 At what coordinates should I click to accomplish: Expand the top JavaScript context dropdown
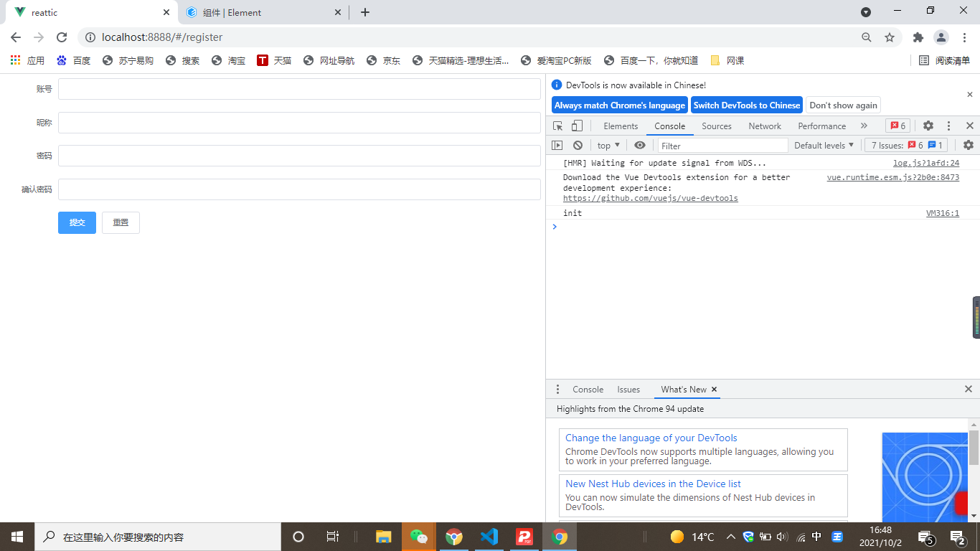tap(608, 145)
